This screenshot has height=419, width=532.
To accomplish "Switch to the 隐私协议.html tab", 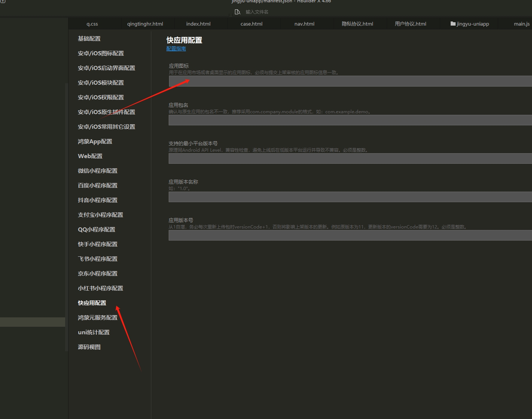I will 357,24.
